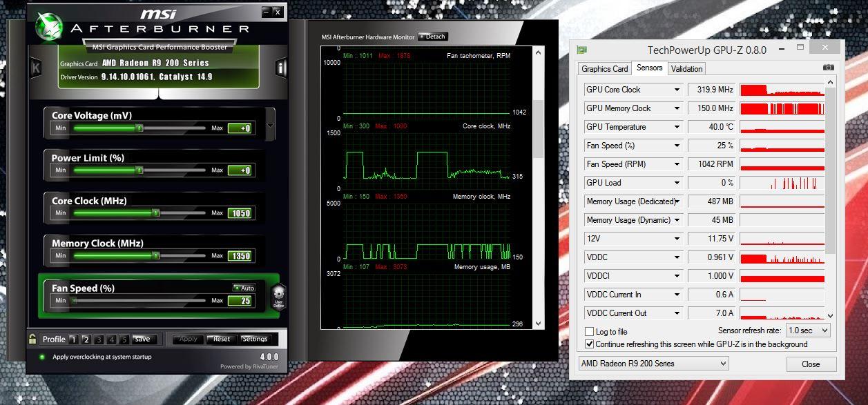Screen dimensions: 868x405
Task: Click the GPU Core Clock red history graph
Action: pyautogui.click(x=782, y=90)
